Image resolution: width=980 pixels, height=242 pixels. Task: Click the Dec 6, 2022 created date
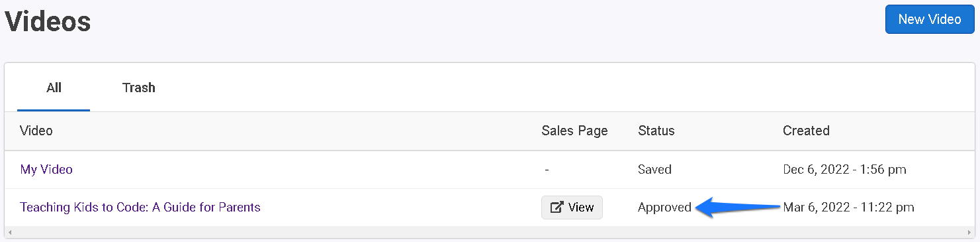tap(844, 169)
